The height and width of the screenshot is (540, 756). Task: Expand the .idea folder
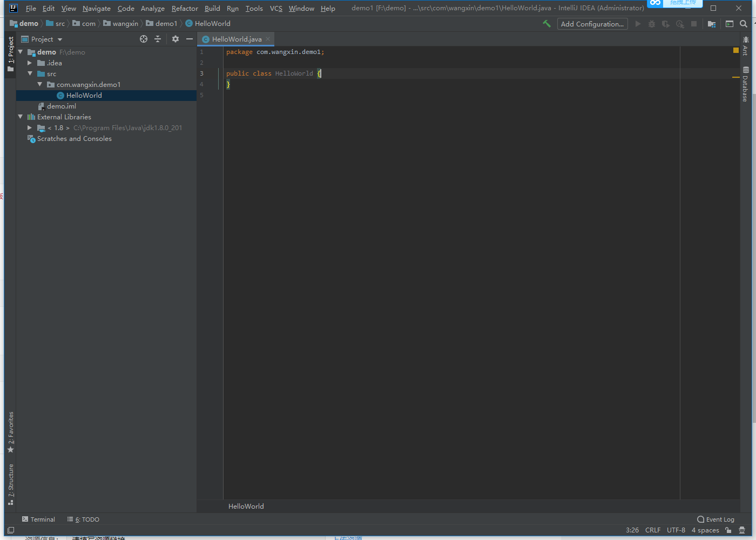pos(30,63)
